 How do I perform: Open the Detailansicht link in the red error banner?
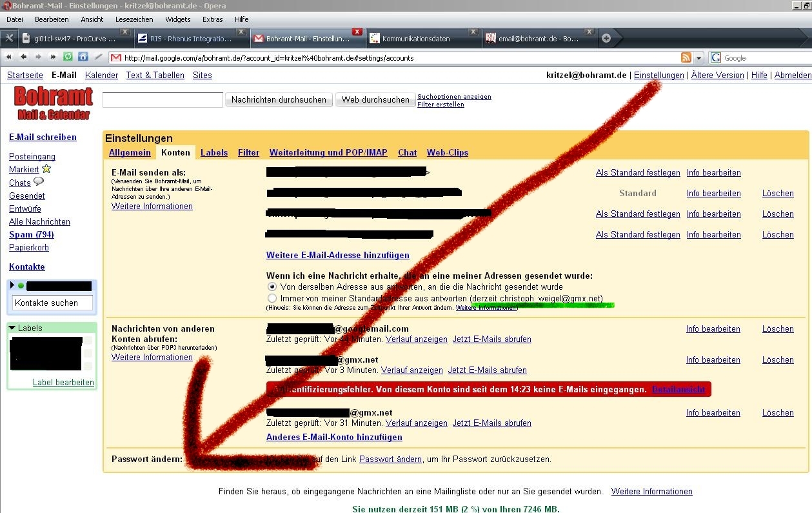click(x=678, y=389)
